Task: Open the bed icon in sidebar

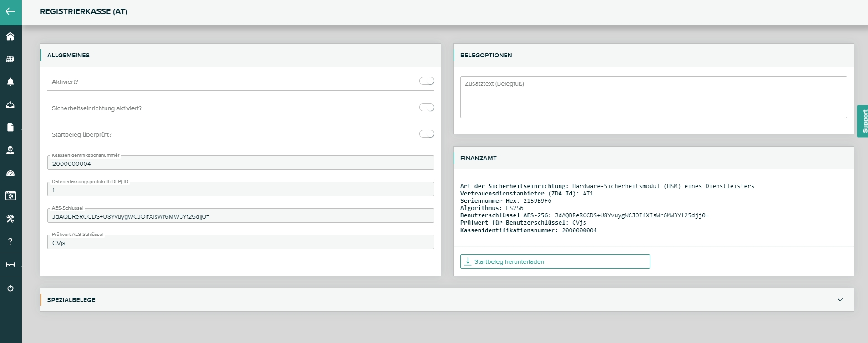Action: click(x=10, y=265)
